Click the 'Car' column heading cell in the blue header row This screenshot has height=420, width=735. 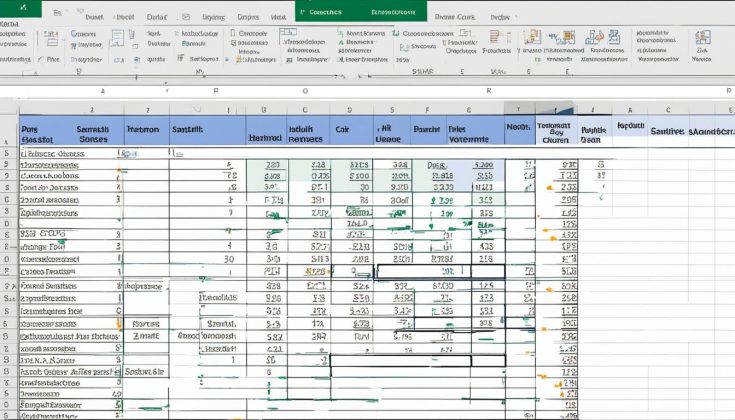pos(342,130)
